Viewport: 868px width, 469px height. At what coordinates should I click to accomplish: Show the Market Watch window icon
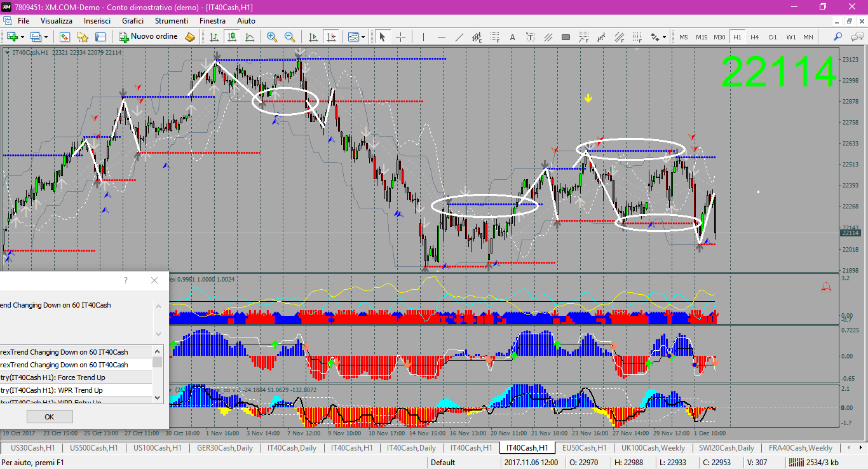point(65,37)
